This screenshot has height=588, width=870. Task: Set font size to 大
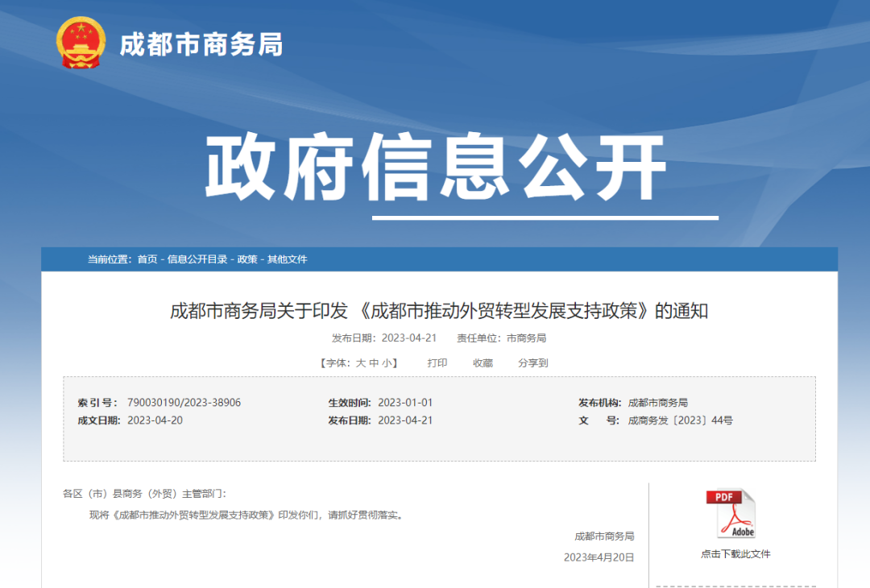(x=361, y=363)
